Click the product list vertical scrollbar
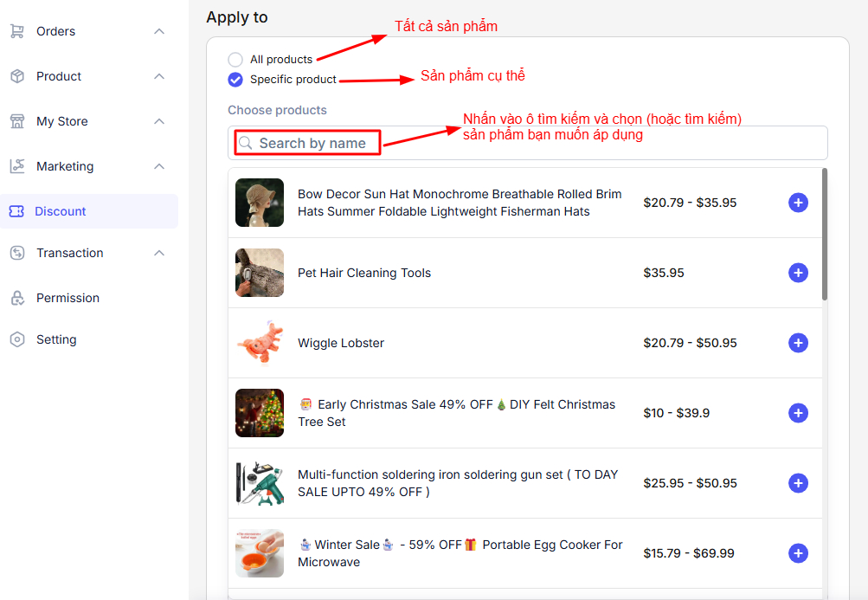Image resolution: width=868 pixels, height=600 pixels. [825, 234]
